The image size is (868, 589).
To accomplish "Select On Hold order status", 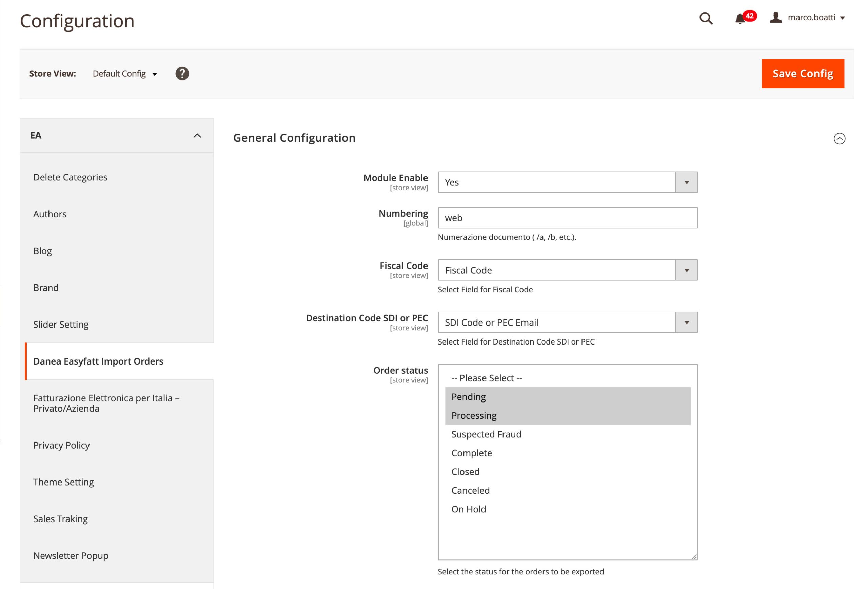I will click(x=567, y=509).
